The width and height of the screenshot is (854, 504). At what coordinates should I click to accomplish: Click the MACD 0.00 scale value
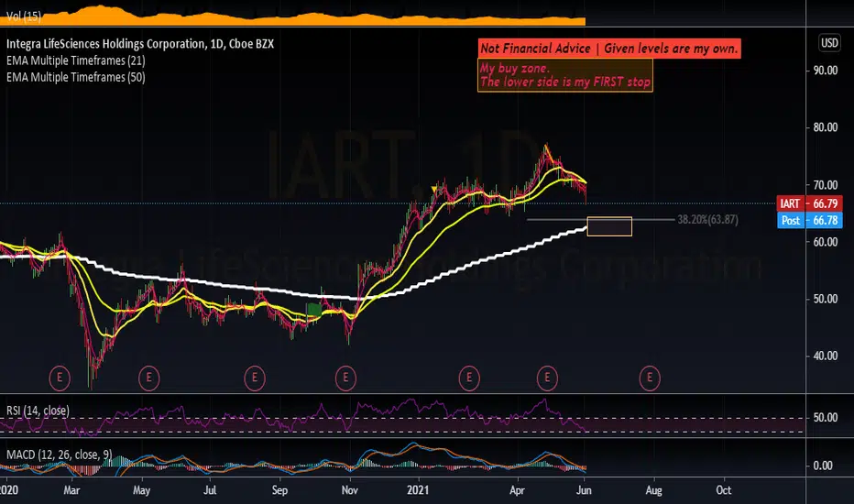pos(823,466)
